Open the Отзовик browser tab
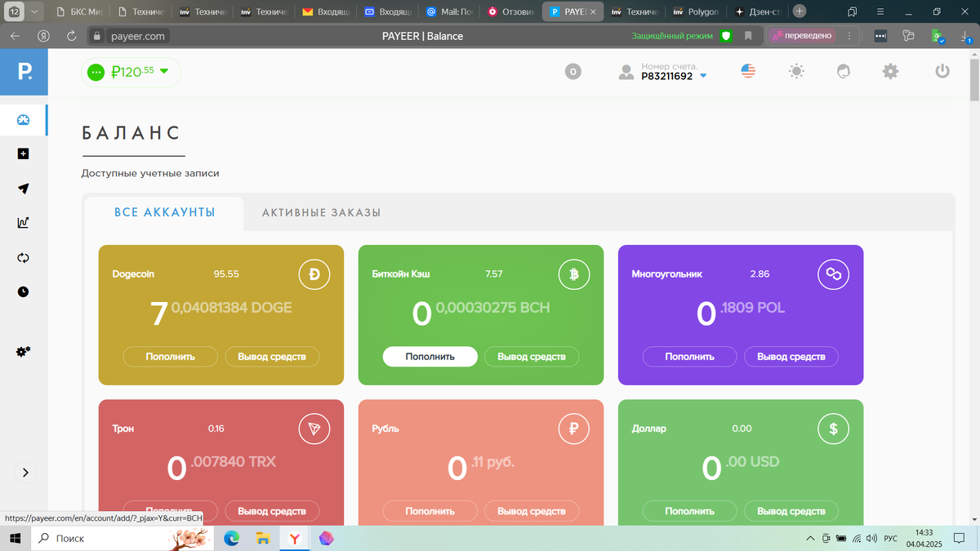Viewport: 980px width, 551px height. point(512,12)
